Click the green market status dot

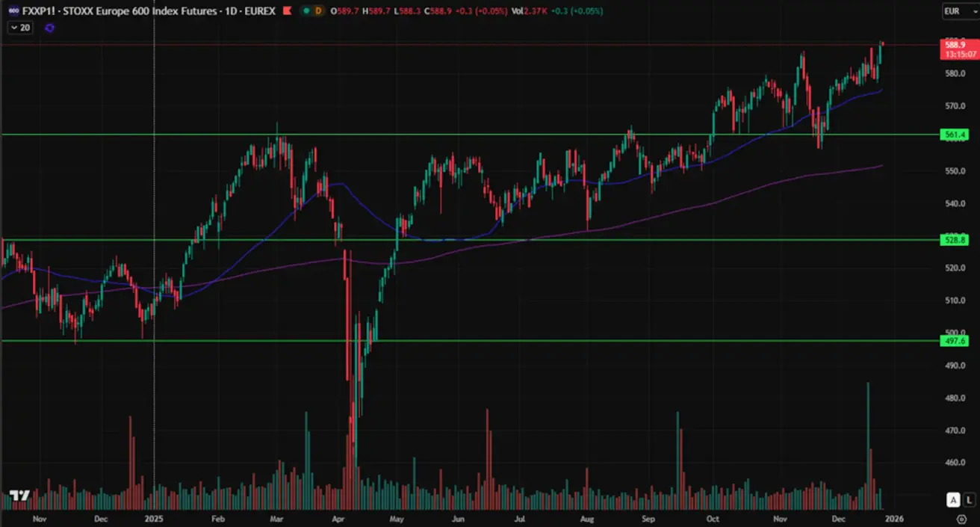coord(306,11)
